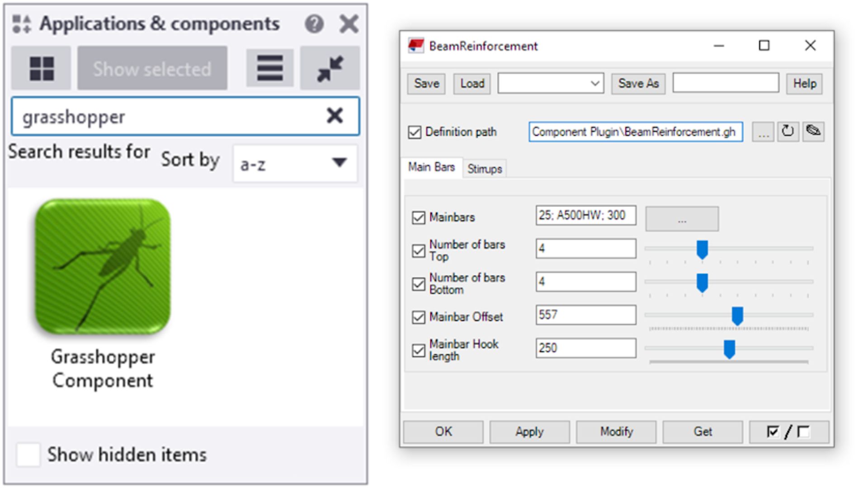Switch to list view
The image size is (868, 488).
pos(270,68)
